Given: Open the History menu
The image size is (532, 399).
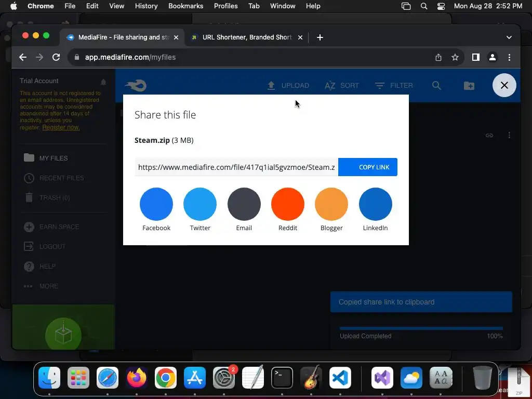Looking at the screenshot, I should pyautogui.click(x=146, y=6).
